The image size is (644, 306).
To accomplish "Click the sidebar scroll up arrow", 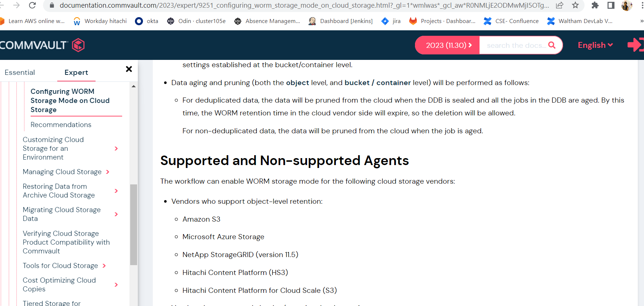I will click(x=133, y=86).
